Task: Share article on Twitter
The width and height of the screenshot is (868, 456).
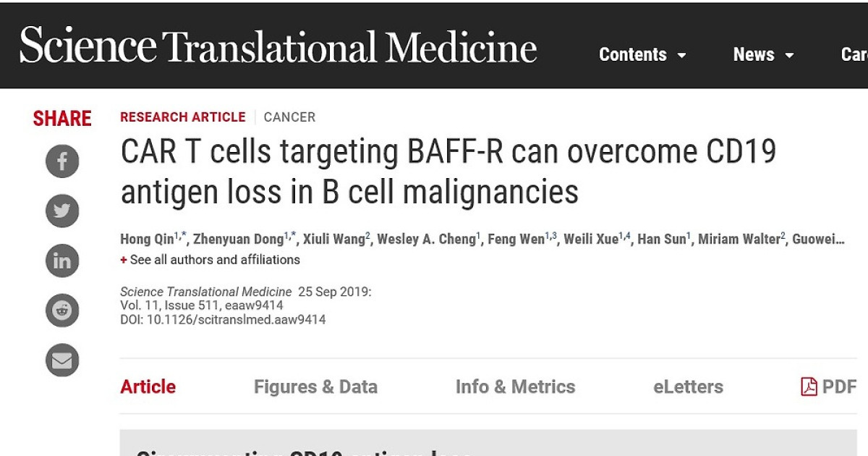Action: click(62, 211)
